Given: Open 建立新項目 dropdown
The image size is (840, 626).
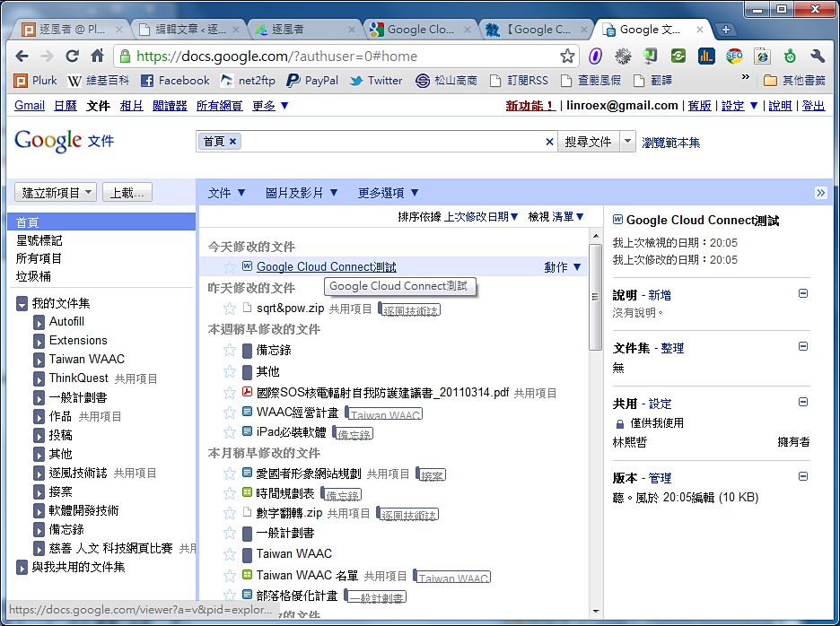Looking at the screenshot, I should click(56, 192).
